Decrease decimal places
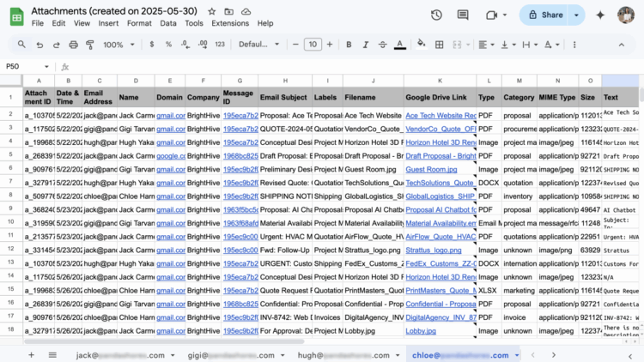Image resolution: width=644 pixels, height=362 pixels. [185, 45]
